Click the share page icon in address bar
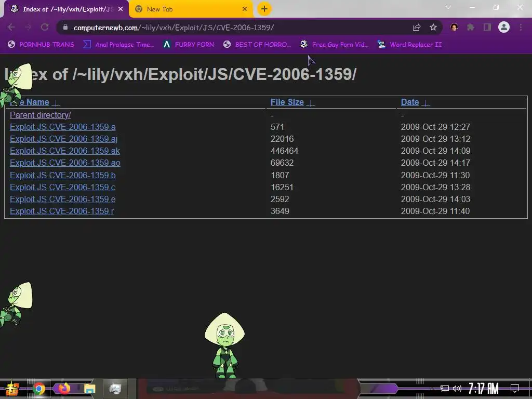This screenshot has width=532, height=399. [417, 28]
